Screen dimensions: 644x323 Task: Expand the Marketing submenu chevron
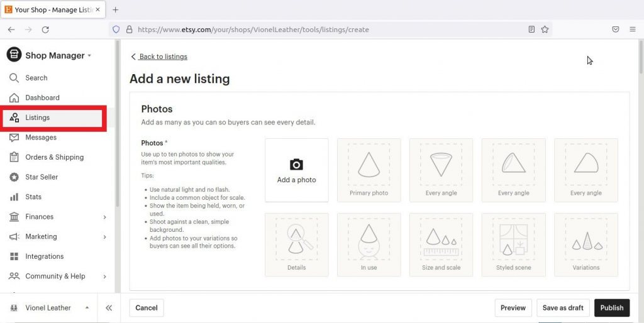[x=105, y=237]
